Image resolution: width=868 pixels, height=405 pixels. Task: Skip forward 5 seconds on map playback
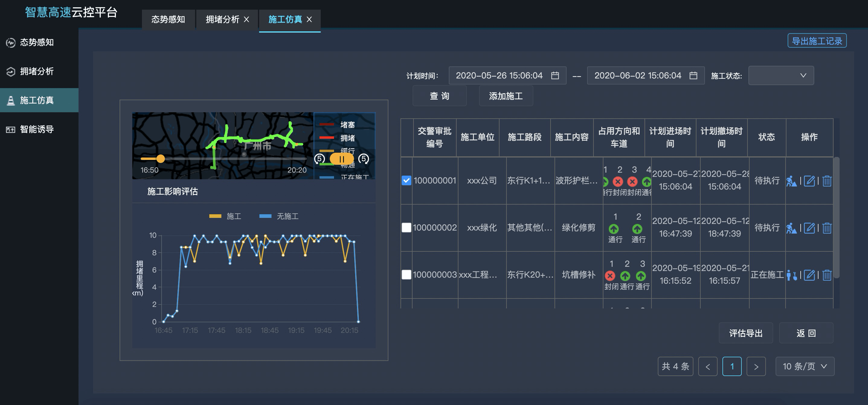click(364, 158)
